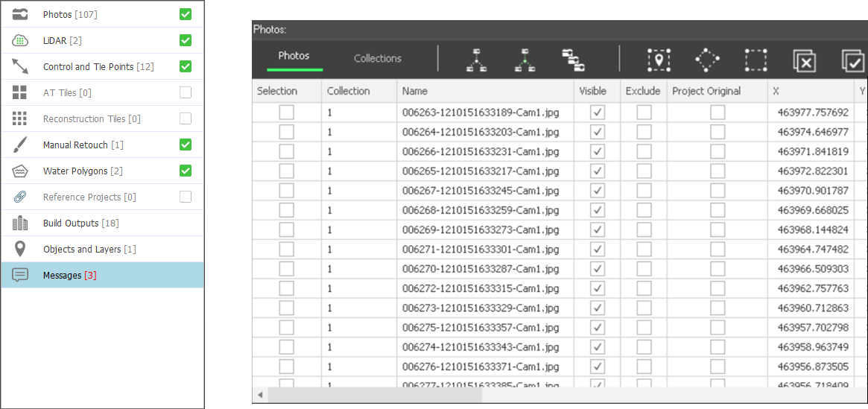Viewport: 868px width, 409px height.
Task: Uncheck the LiDAR layer checkbox
Action: [x=186, y=40]
